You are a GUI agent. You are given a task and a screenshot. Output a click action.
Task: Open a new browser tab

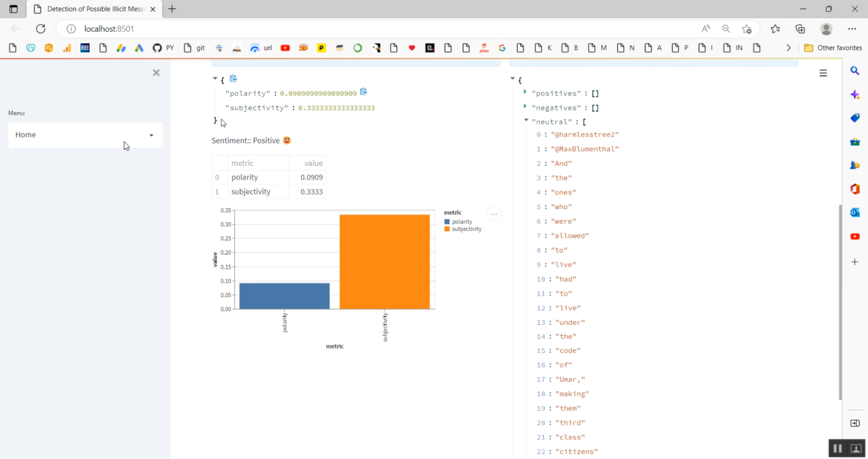[x=172, y=9]
